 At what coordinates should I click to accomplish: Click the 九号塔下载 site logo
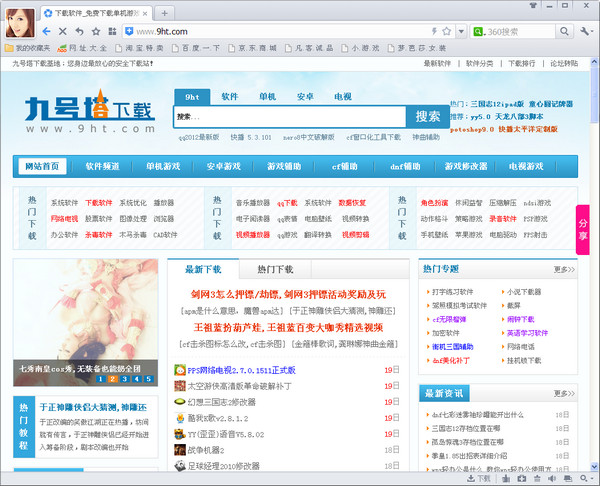coord(90,112)
